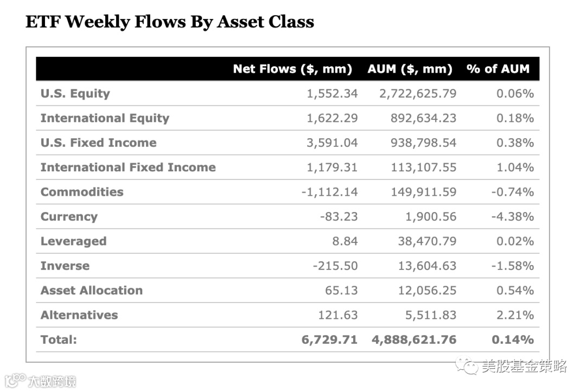The height and width of the screenshot is (392, 586).
Task: Select the AUM ($, mm) column header
Action: (410, 69)
